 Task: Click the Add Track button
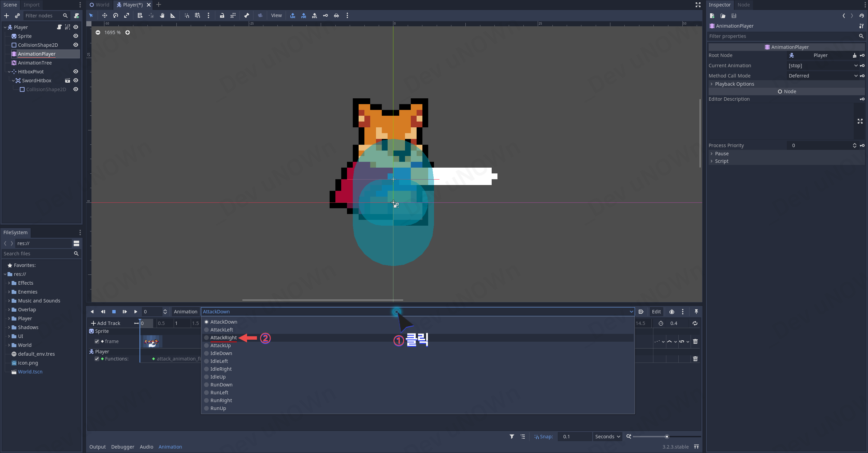point(106,323)
